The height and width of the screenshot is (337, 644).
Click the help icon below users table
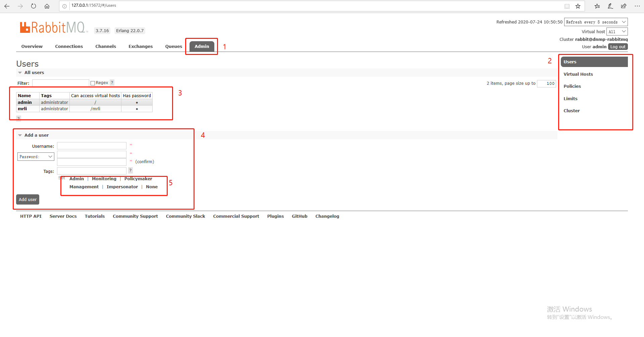(18, 118)
